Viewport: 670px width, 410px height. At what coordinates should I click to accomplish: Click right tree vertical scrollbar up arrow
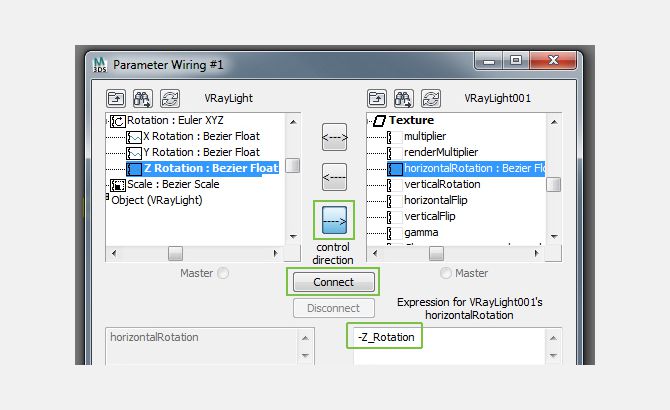[x=554, y=122]
